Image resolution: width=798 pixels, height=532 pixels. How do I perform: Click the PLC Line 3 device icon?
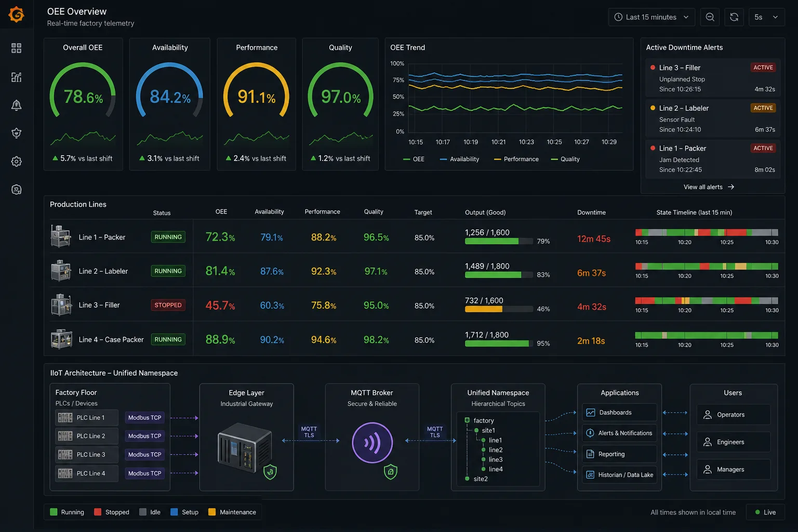pyautogui.click(x=65, y=455)
